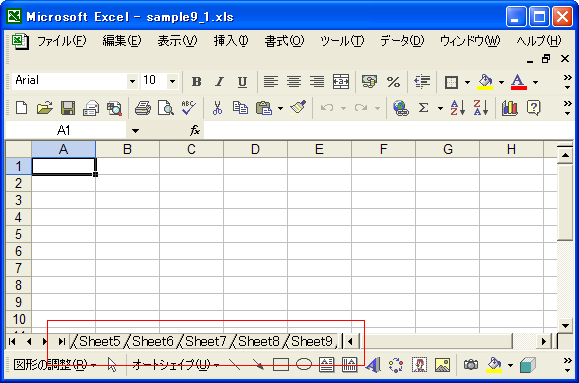Switch to Sheet7 tab
The height and width of the screenshot is (383, 579).
point(205,341)
